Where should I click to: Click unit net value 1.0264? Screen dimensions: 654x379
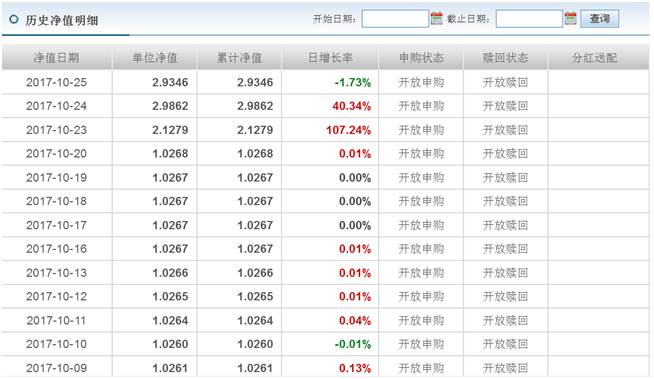click(170, 320)
